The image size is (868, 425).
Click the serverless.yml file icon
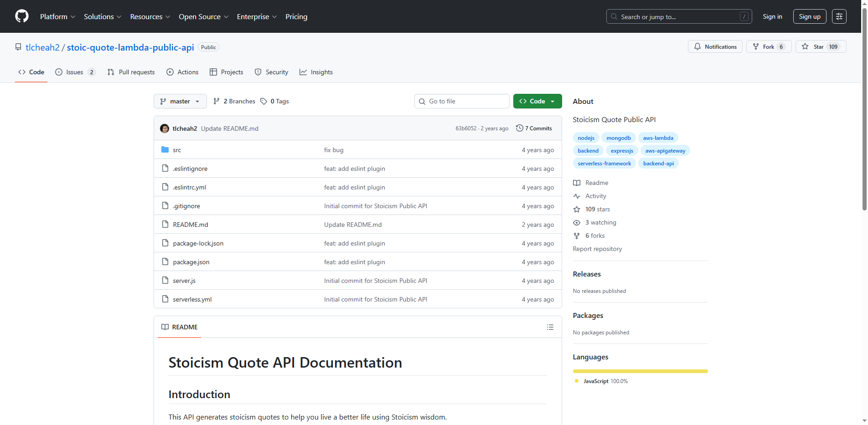[165, 299]
